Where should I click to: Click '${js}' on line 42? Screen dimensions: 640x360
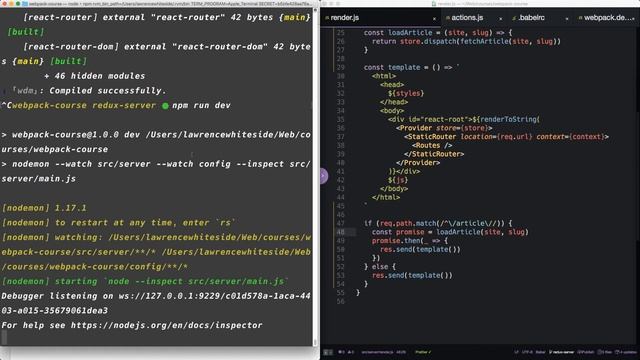[398, 180]
